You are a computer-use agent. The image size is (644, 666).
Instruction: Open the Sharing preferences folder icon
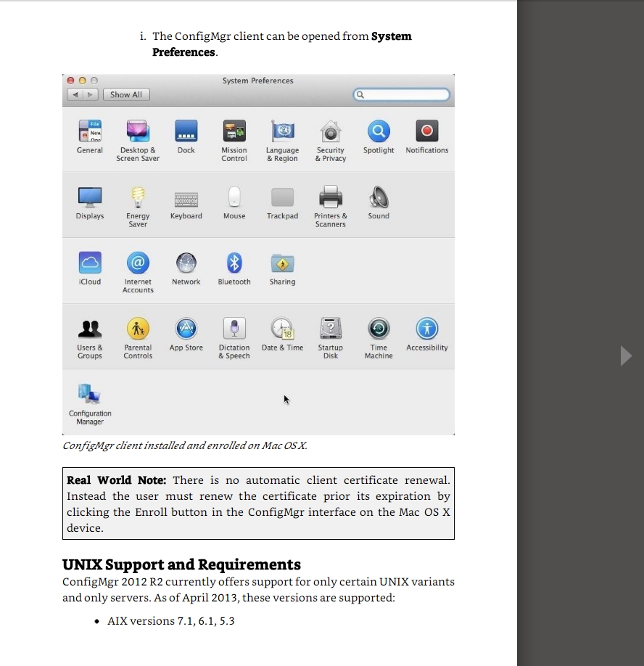[x=282, y=263]
